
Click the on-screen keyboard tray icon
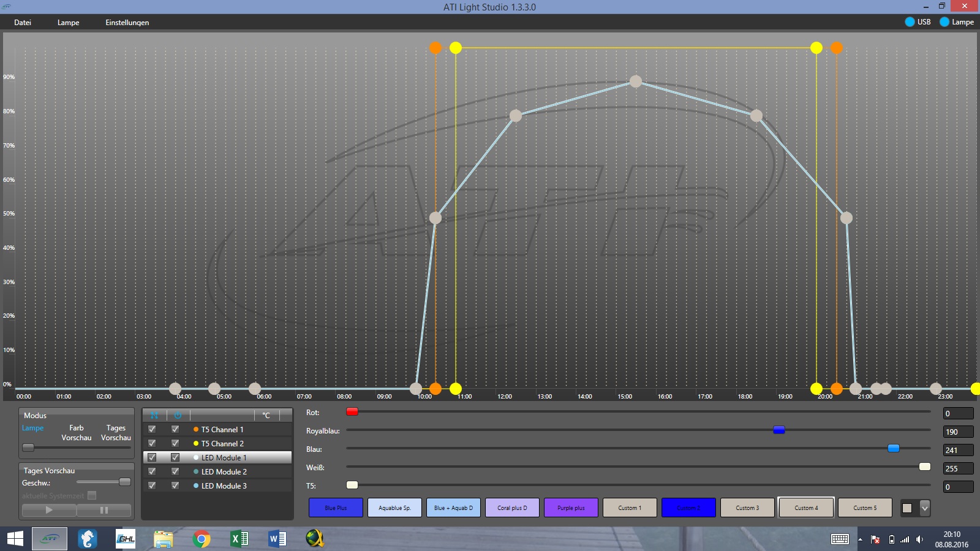point(840,539)
